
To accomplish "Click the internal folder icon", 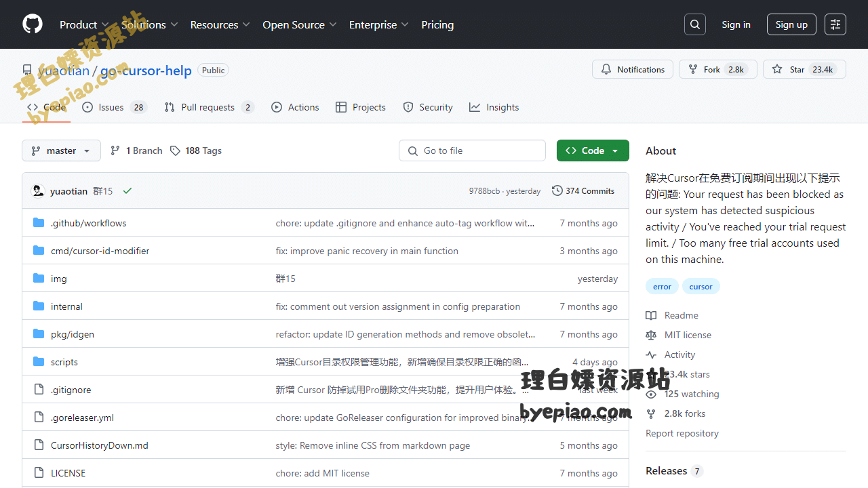I will pyautogui.click(x=39, y=306).
